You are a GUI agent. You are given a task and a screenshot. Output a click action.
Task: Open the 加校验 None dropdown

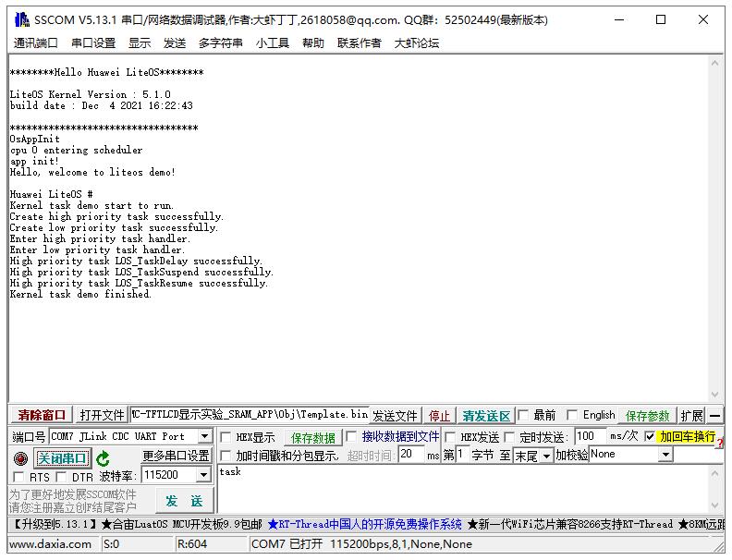[x=666, y=454]
